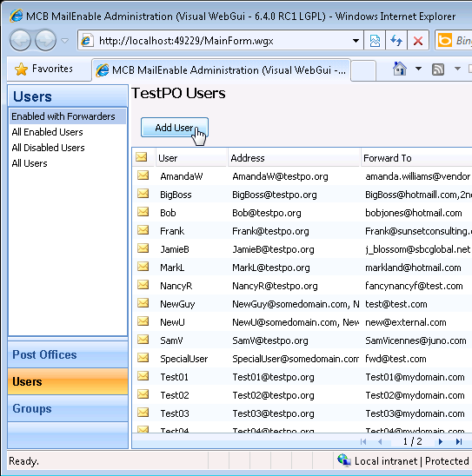Click the envelope icon for SpecialUser

[x=143, y=358]
